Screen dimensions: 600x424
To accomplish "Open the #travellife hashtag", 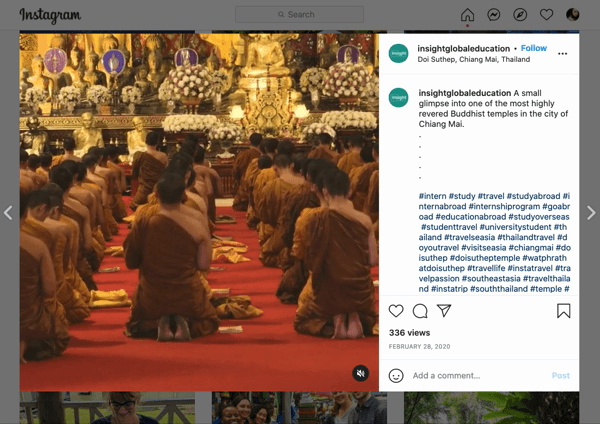I will tap(486, 268).
